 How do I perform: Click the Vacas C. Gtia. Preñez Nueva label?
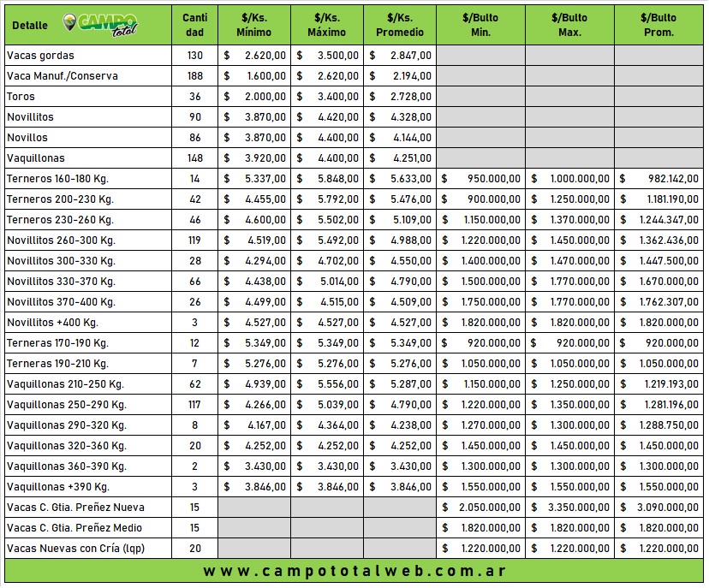[75, 508]
